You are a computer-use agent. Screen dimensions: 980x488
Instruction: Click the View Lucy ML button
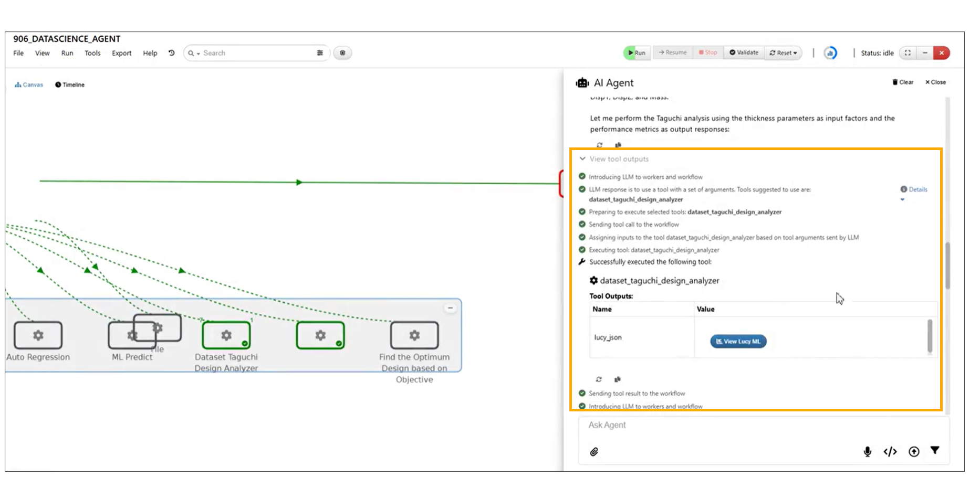click(738, 342)
